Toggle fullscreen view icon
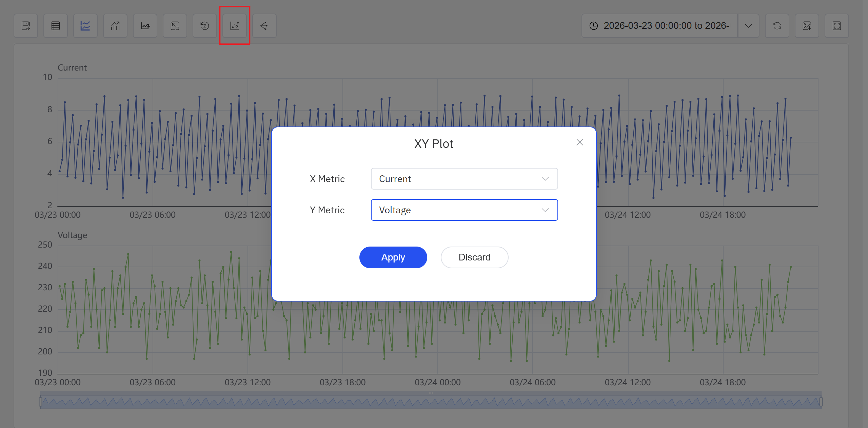 837,26
